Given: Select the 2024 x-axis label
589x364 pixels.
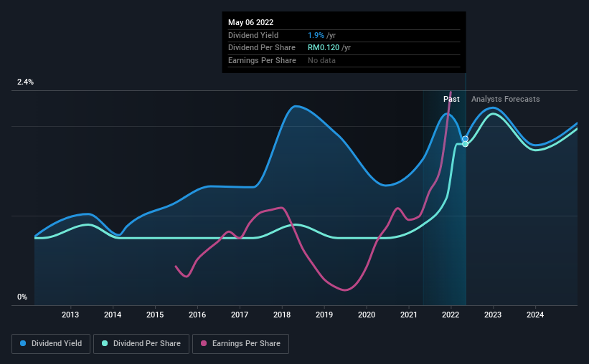Looking at the screenshot, I should point(535,315).
